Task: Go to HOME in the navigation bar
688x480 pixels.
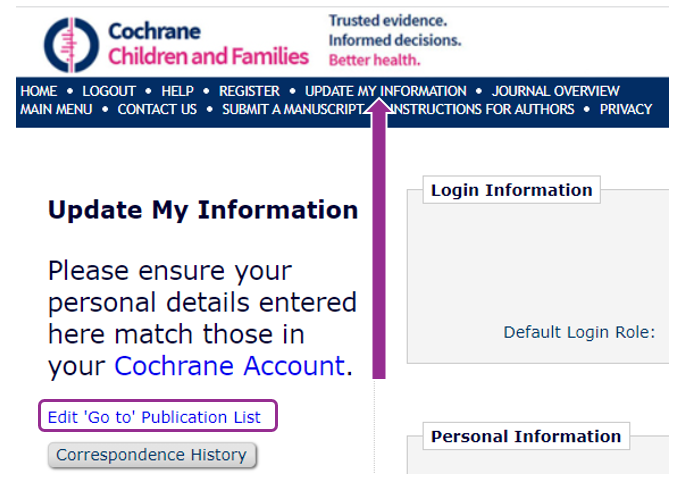Action: [x=39, y=91]
